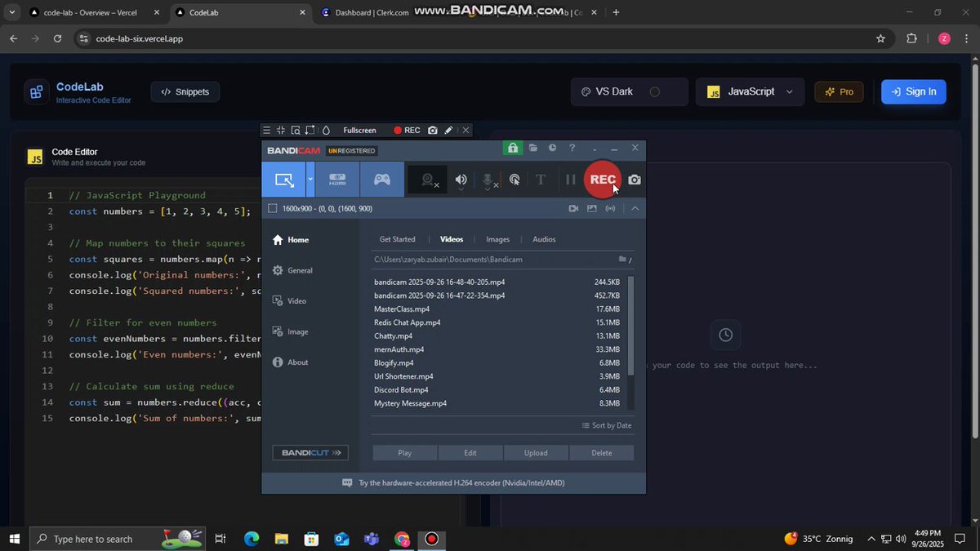Select the screen recording rectangle mode
This screenshot has height=551, width=980.
284,180
